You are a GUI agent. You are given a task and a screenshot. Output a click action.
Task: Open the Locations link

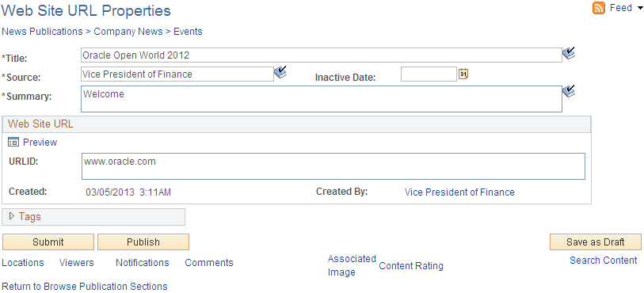pyautogui.click(x=23, y=263)
